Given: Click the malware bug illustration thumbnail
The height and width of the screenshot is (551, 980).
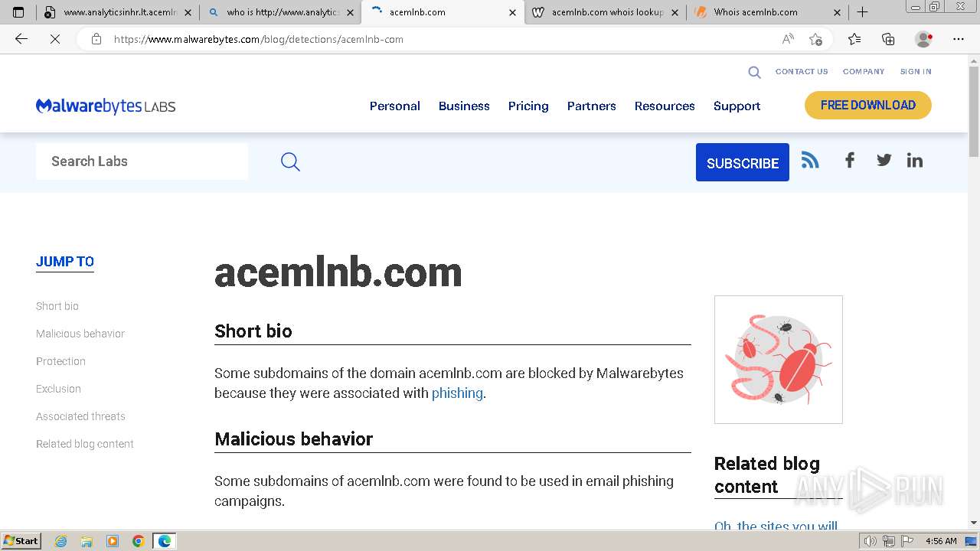Looking at the screenshot, I should pos(779,360).
